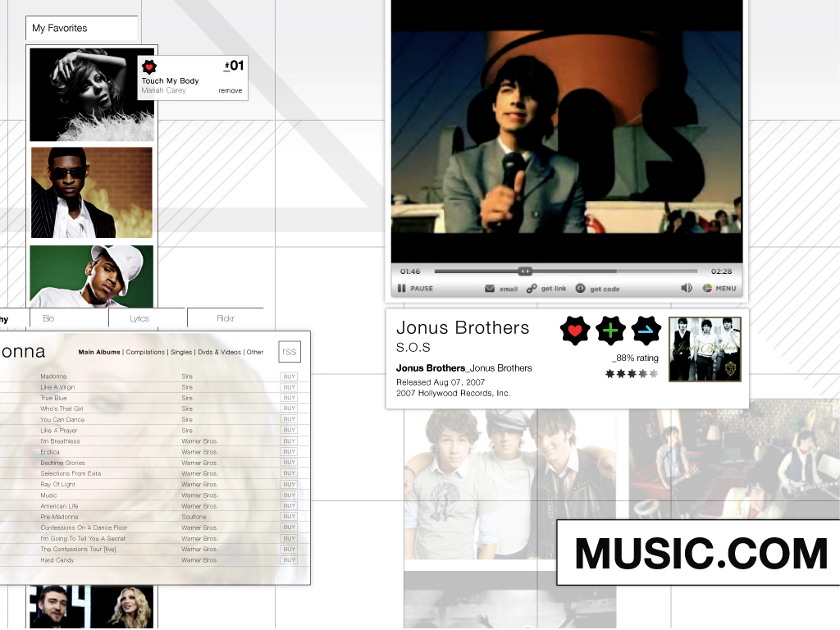Buy the Like A Prayer album

pos(290,430)
